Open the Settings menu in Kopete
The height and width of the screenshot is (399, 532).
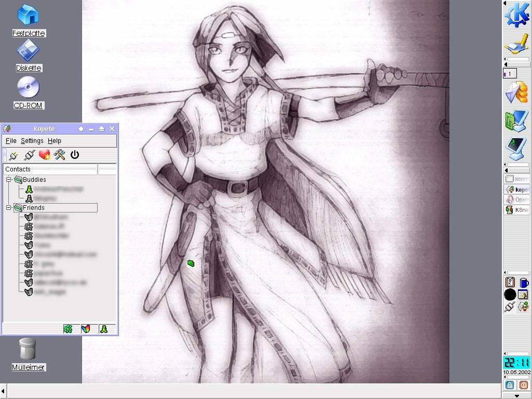tap(32, 141)
